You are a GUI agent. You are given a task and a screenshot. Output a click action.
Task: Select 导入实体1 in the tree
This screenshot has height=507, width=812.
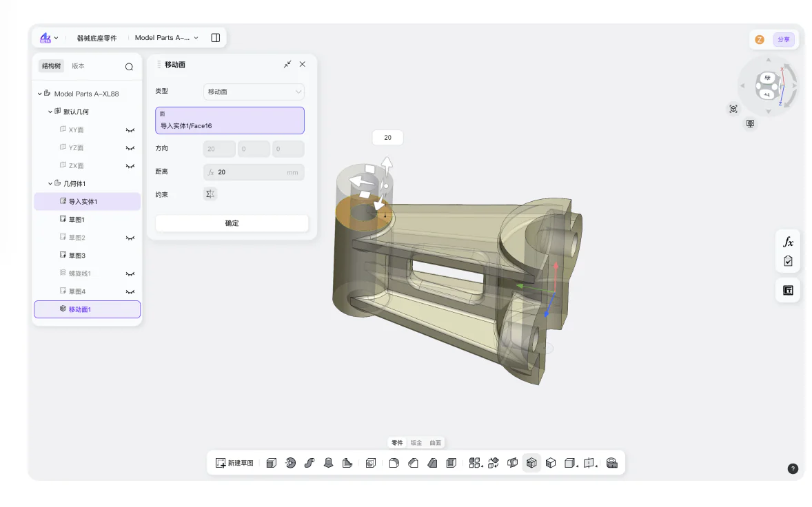point(88,202)
